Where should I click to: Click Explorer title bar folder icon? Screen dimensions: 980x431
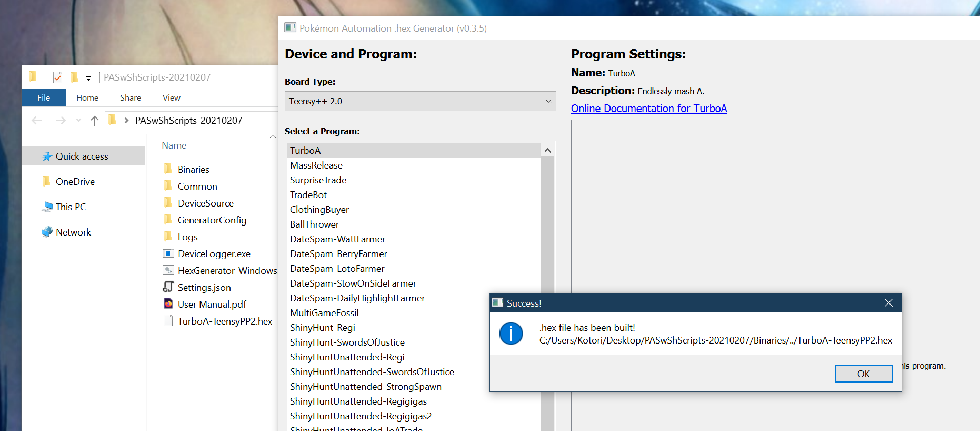click(33, 77)
